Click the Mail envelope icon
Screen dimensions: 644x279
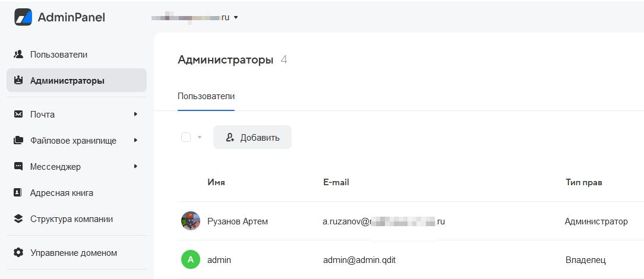[x=18, y=115]
